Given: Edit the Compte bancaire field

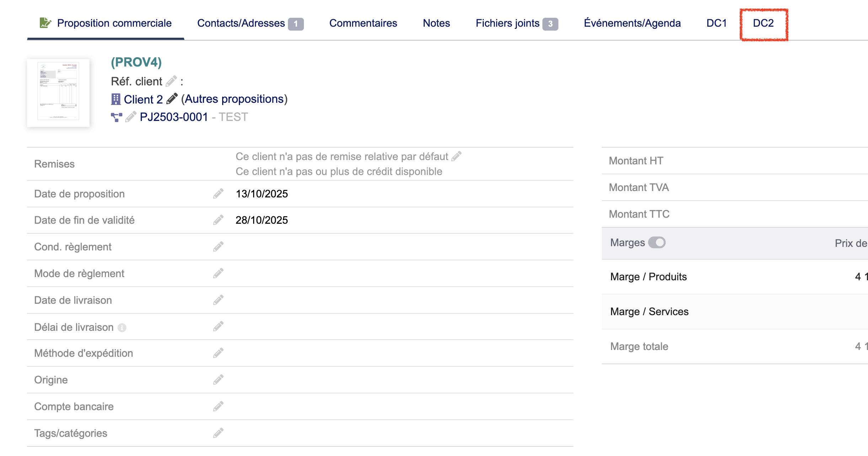Looking at the screenshot, I should pos(218,407).
